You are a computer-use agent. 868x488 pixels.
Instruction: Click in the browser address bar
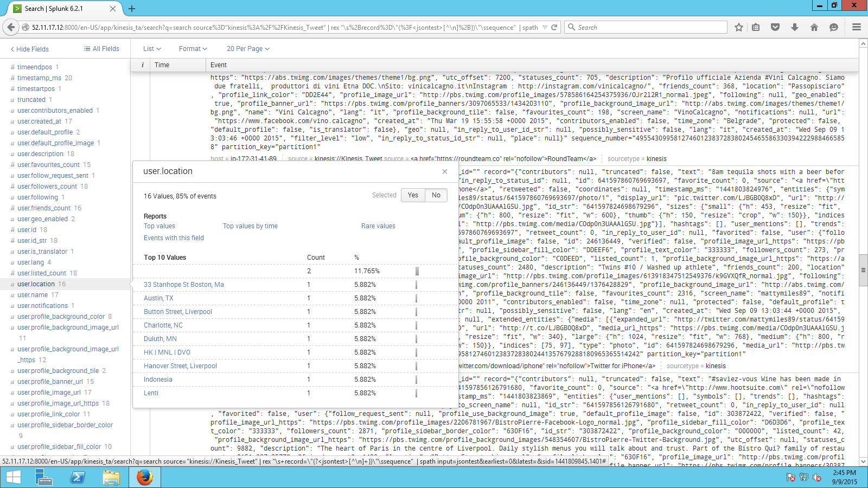pos(285,27)
